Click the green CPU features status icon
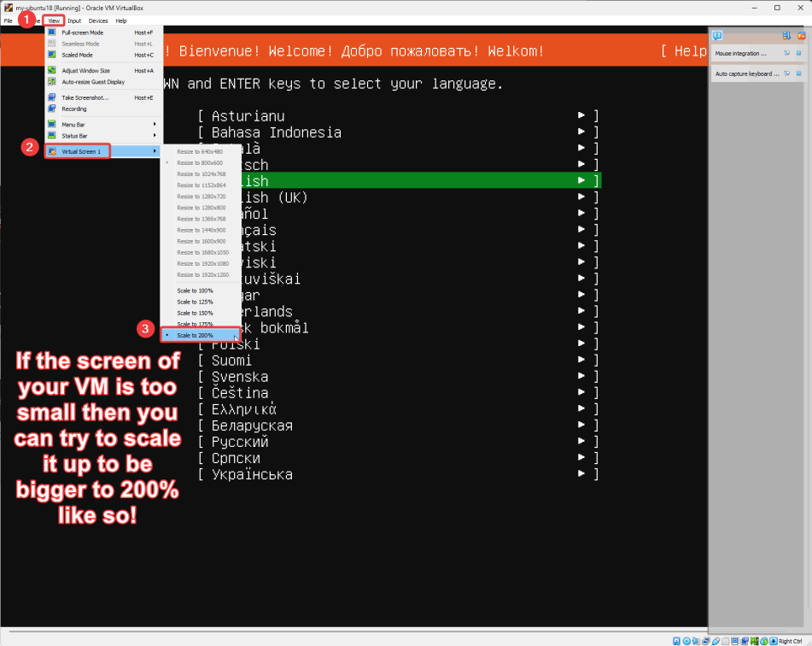The width and height of the screenshot is (812, 646). click(x=755, y=642)
